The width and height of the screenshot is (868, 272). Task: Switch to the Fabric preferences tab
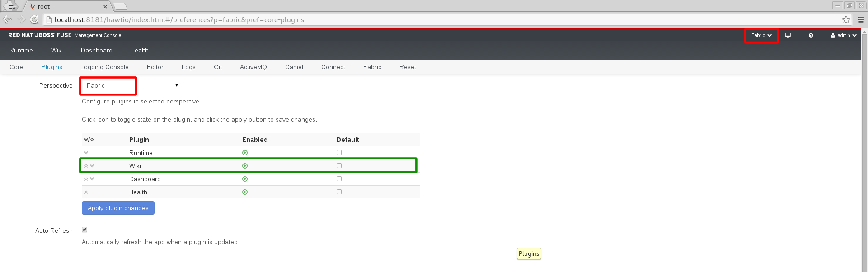click(x=372, y=67)
